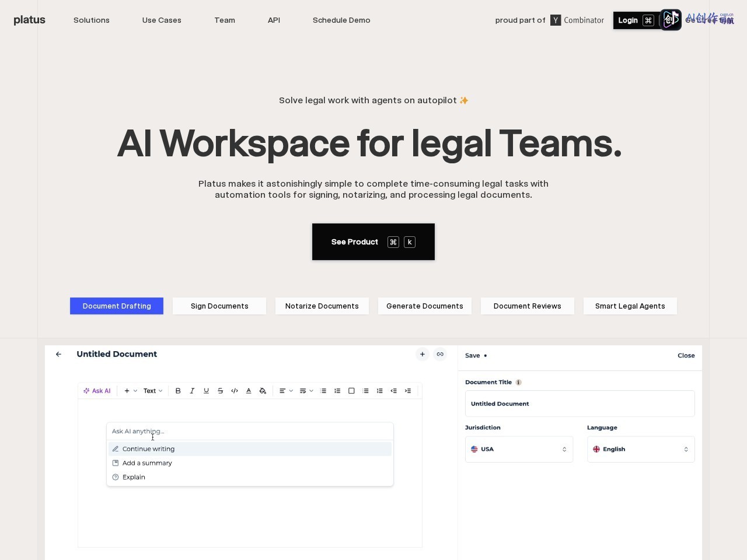747x560 pixels.
Task: Choose Explain suggestion
Action: coord(250,477)
